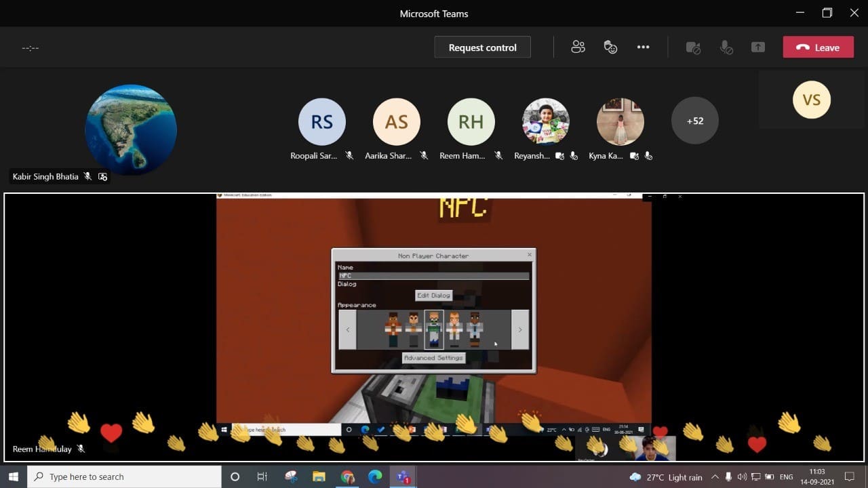868x488 pixels.
Task: Click Advanced Settings in the NPC window
Action: coord(433,358)
